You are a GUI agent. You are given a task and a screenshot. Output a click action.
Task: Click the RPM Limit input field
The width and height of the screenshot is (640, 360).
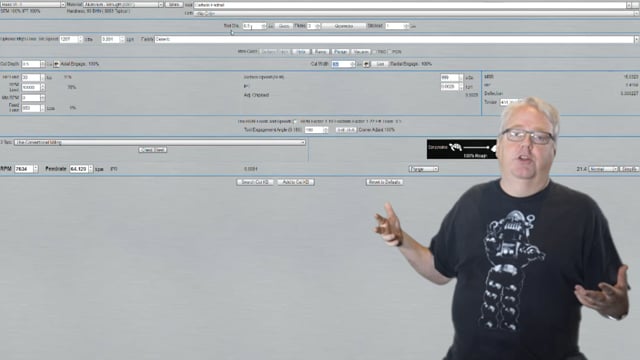tap(31, 87)
